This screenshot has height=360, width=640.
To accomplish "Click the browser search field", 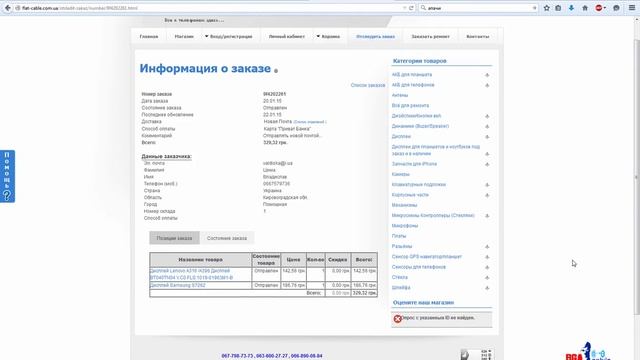I will (x=478, y=8).
